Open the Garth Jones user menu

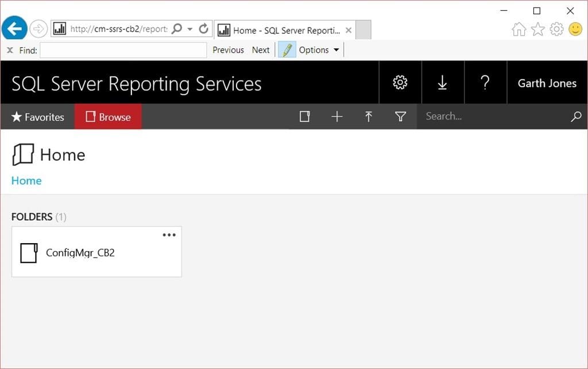547,83
